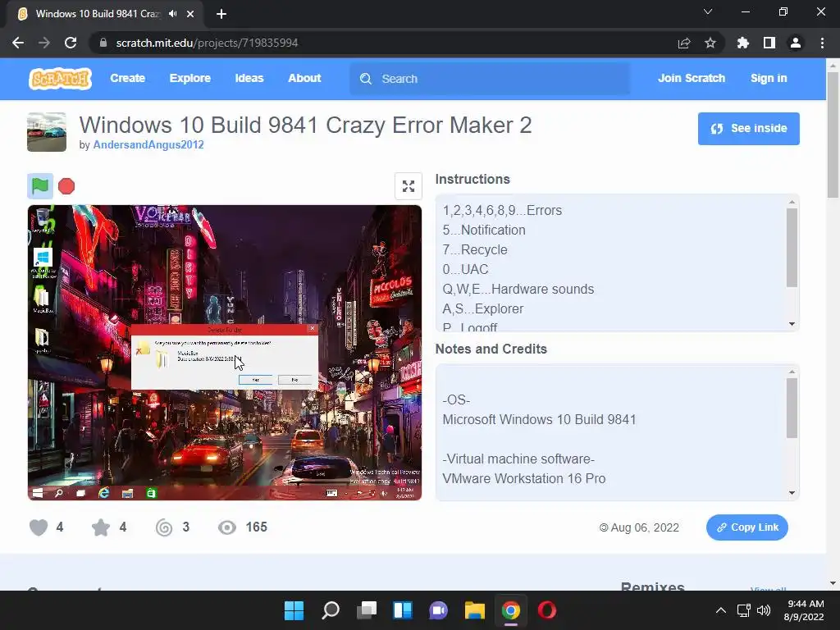The image size is (840, 630).
Task: Click the Search input field
Action: click(491, 79)
